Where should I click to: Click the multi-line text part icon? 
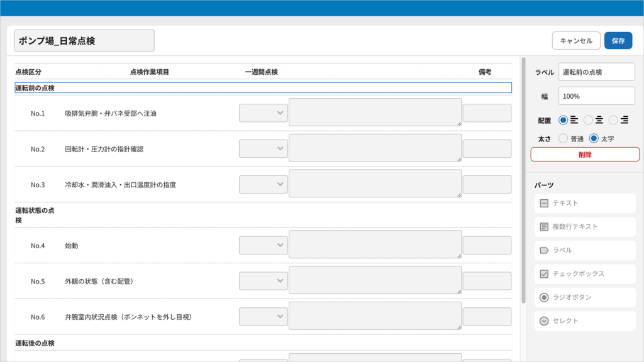click(x=544, y=226)
